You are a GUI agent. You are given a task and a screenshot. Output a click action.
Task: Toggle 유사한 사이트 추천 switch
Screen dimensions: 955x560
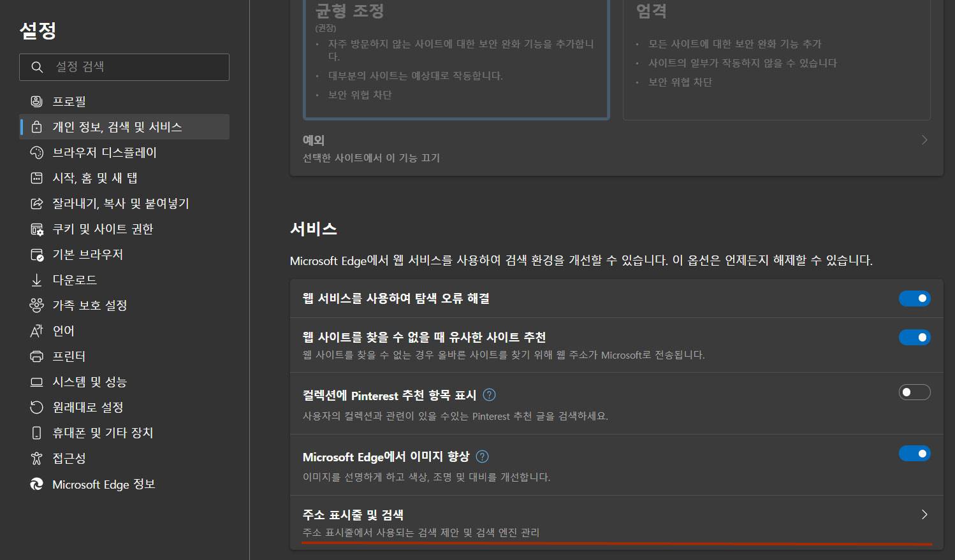[x=915, y=337]
